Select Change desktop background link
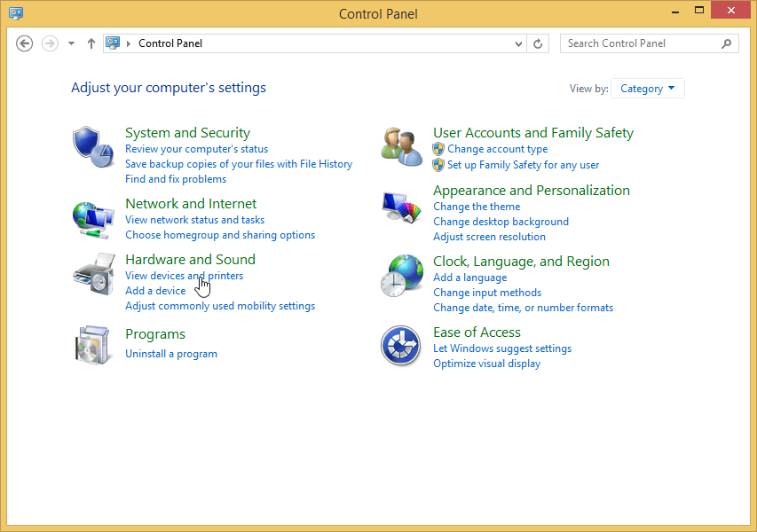 [x=501, y=222]
